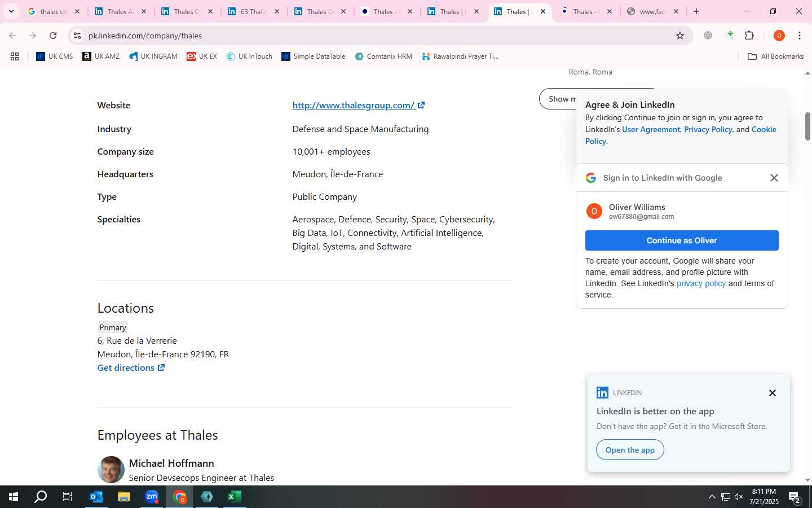Open the Comtanix HRM bookmark
The image size is (812, 508).
coord(383,56)
